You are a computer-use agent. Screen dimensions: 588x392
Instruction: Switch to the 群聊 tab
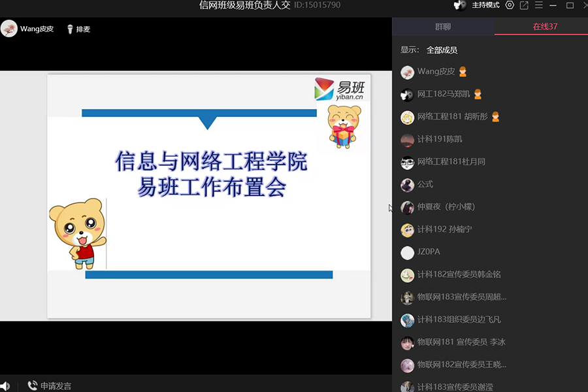443,27
